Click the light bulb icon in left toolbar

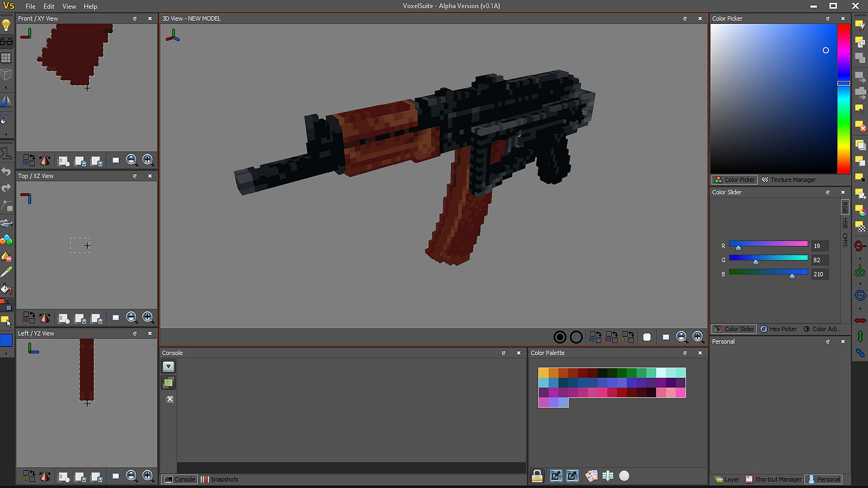6,25
